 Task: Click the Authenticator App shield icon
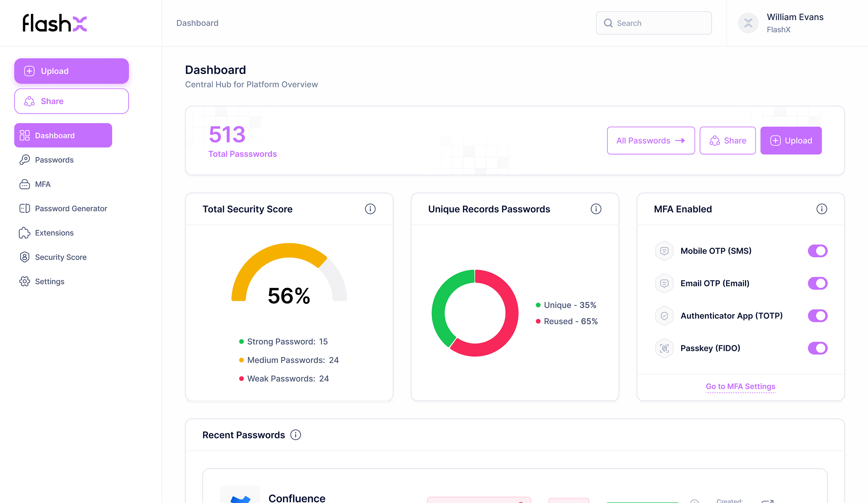664,316
